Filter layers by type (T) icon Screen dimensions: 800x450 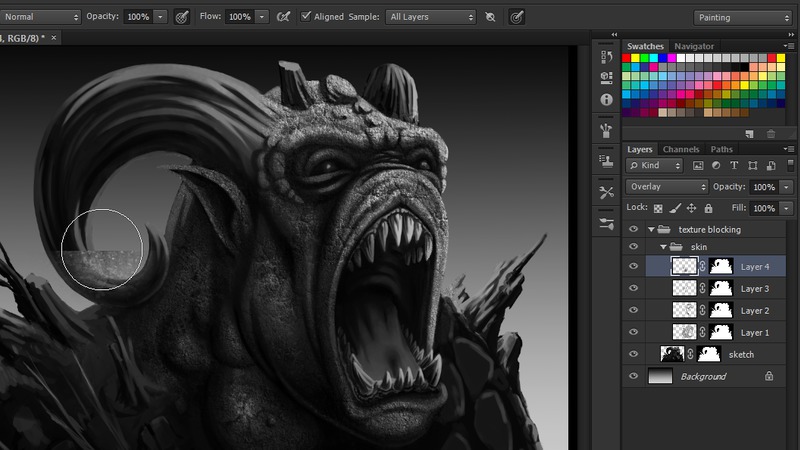(x=735, y=165)
